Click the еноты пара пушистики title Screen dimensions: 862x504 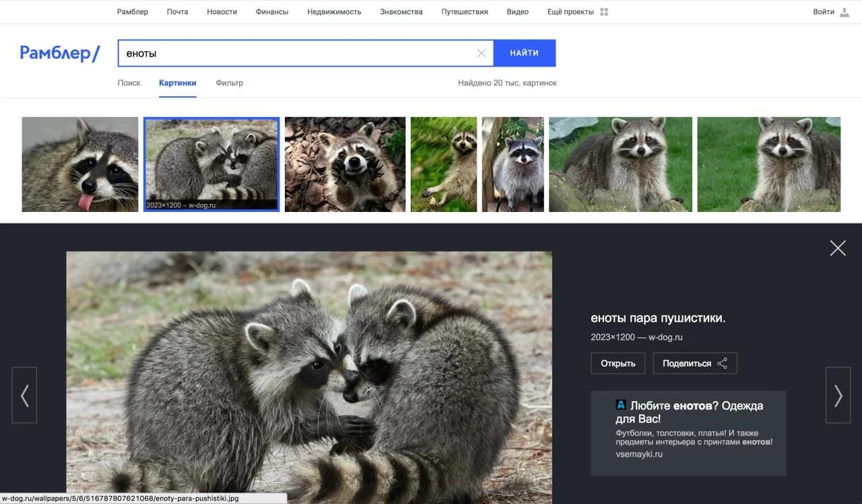point(658,318)
